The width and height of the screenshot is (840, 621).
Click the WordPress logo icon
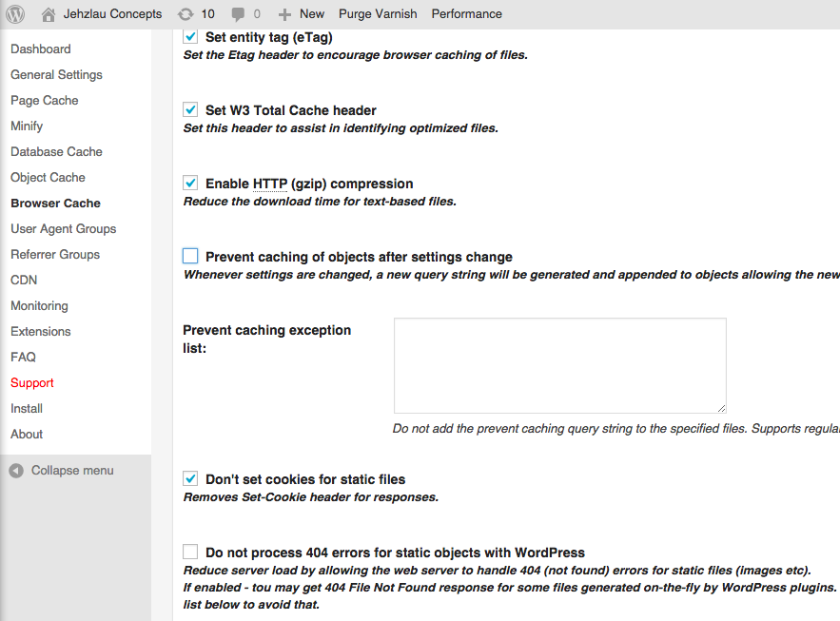point(15,14)
